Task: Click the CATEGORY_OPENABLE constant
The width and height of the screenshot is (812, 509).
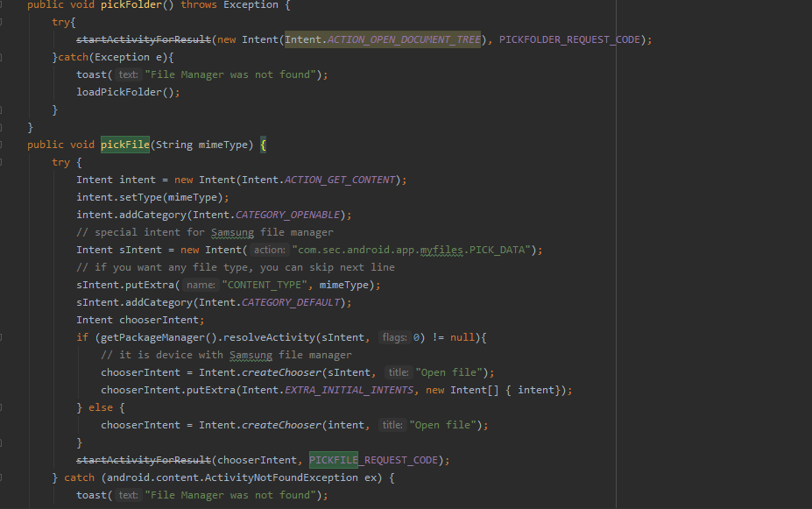Action: pos(287,215)
